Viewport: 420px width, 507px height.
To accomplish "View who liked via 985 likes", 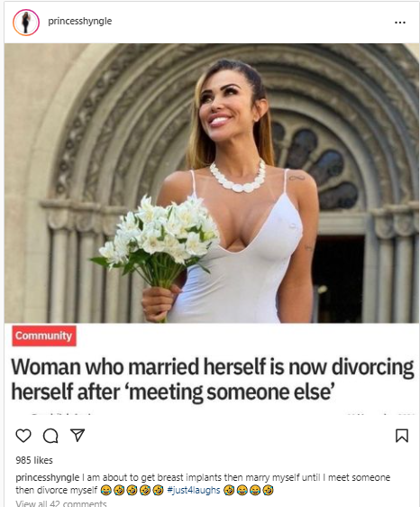I will coord(34,460).
